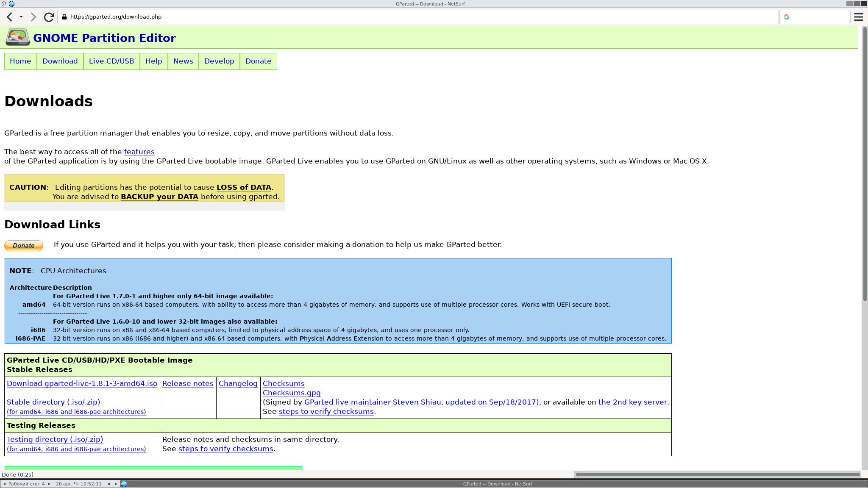Image resolution: width=868 pixels, height=488 pixels.
Task: Click the taskbar right arrow after the clock
Action: tap(116, 484)
